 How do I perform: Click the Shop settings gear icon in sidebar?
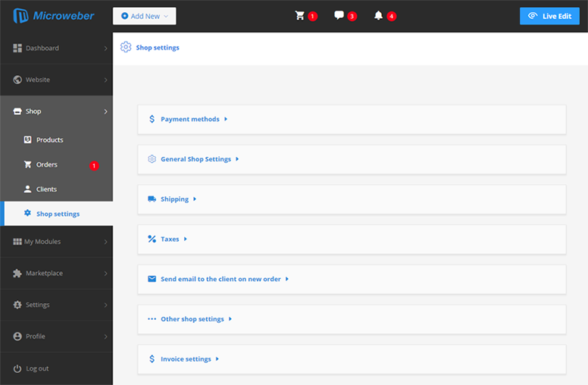[28, 213]
